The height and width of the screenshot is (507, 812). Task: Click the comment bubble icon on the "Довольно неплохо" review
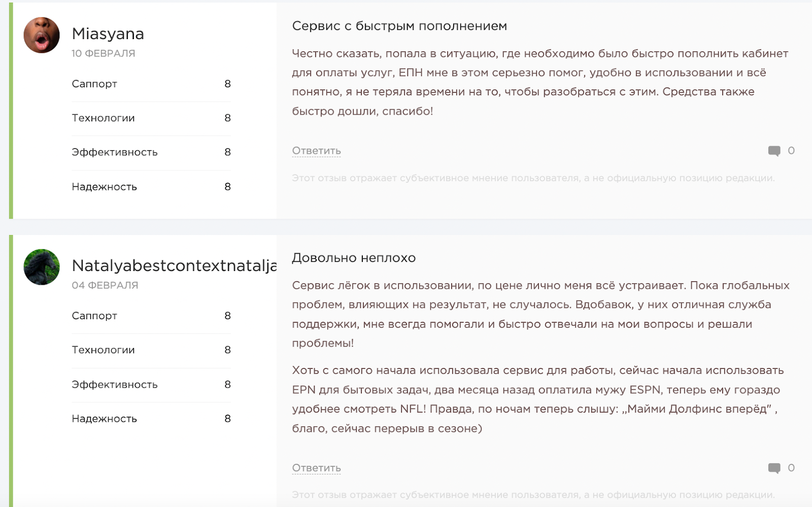774,468
